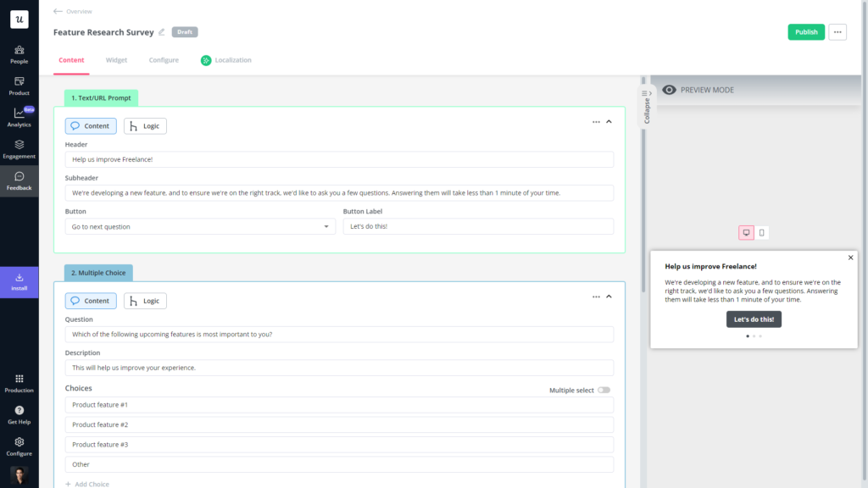Open the People section in sidebar
Screen dimensions: 868x488
pos(18,53)
